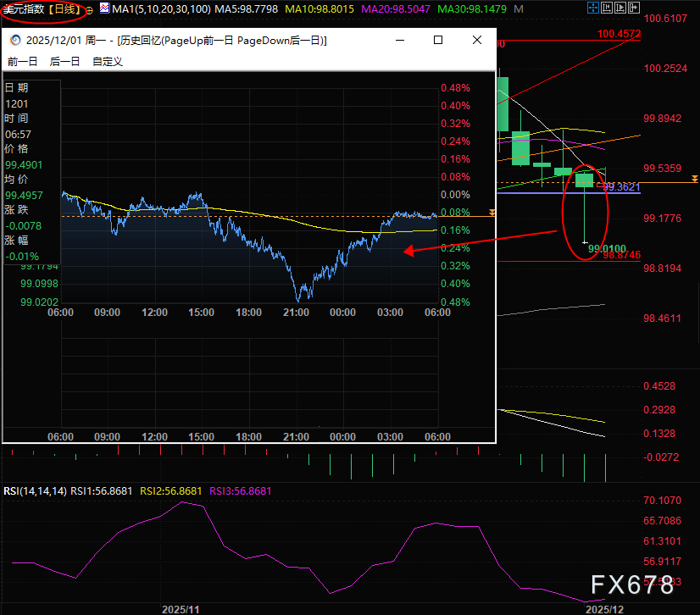Select the 后一日 menu item

tap(64, 61)
